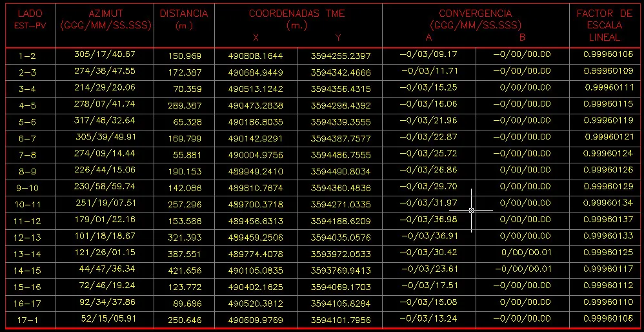
Task: Click azimuth 305/39/49.91
Action: [106, 136]
